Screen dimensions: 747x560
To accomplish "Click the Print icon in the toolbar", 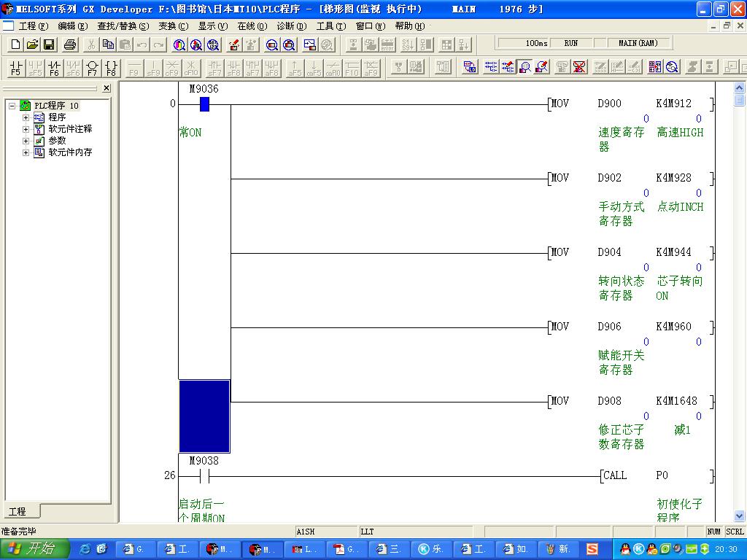I will [x=70, y=44].
